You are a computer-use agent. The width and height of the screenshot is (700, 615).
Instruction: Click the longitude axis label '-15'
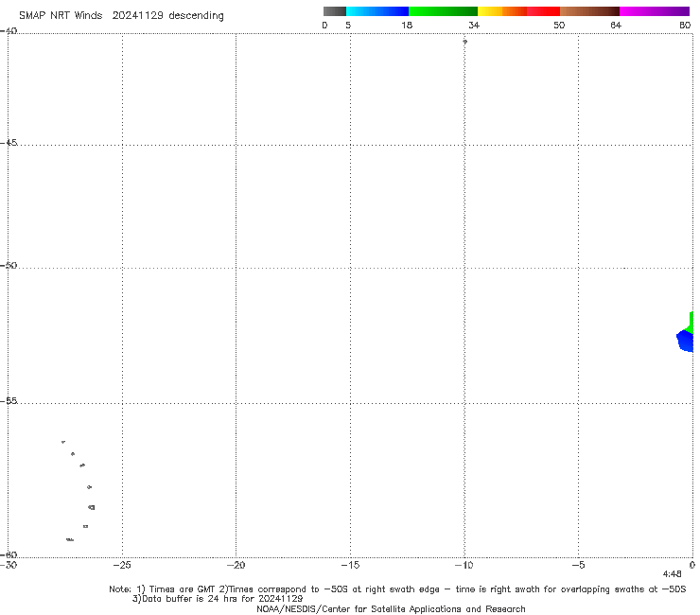[x=350, y=565]
